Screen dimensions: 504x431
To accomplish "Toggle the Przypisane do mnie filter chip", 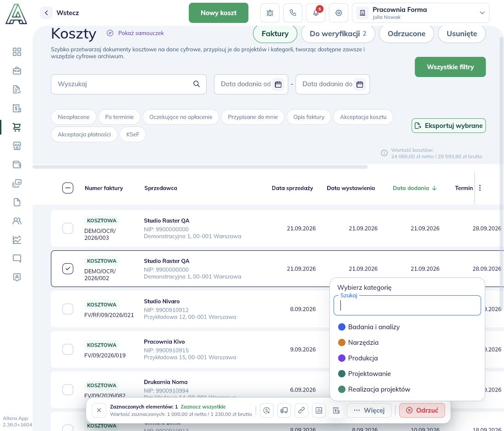I will pos(252,117).
